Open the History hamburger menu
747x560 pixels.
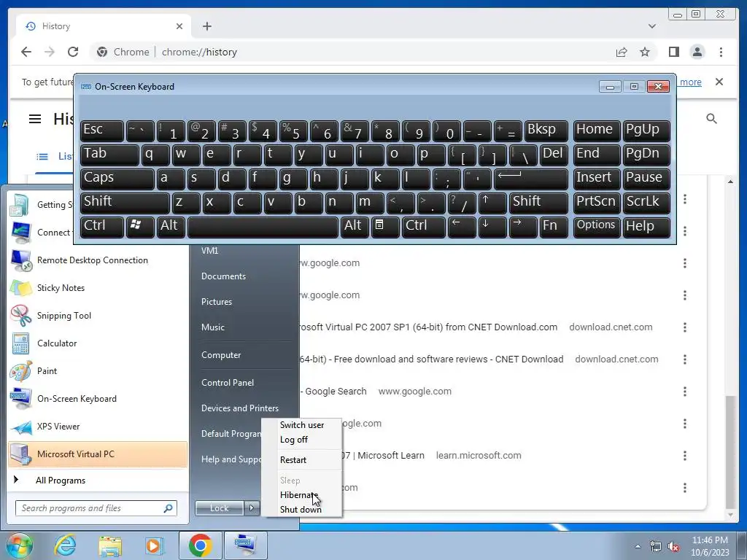click(x=35, y=119)
